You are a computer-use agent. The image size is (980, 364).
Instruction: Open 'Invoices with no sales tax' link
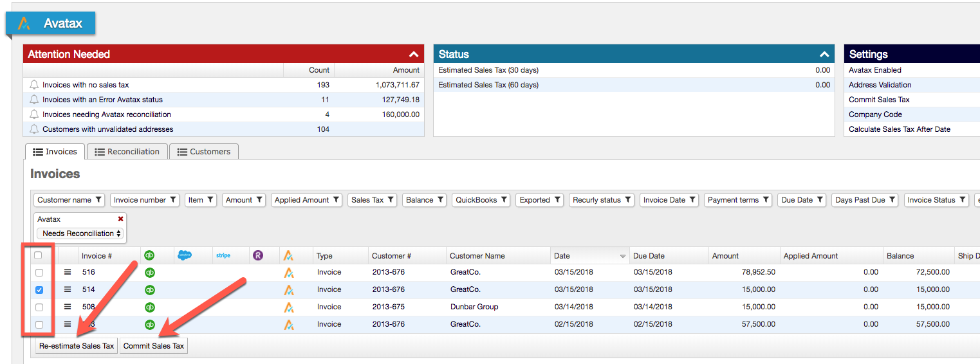click(x=86, y=85)
